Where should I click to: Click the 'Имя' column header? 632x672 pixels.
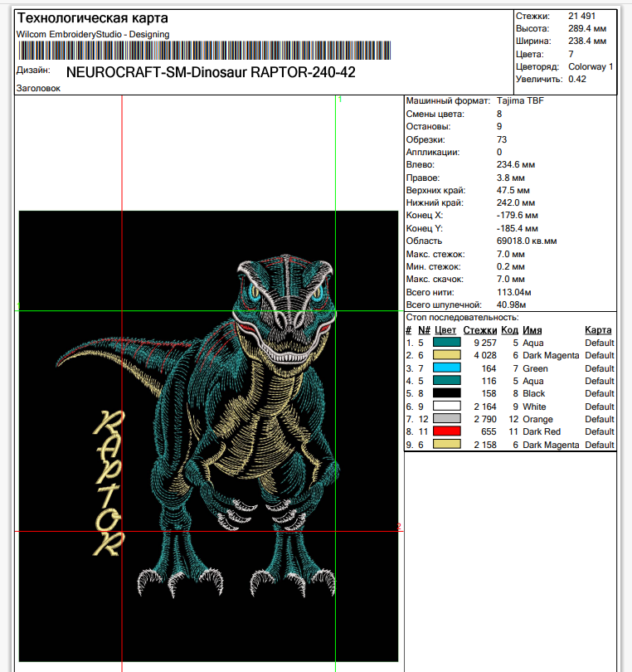coord(532,330)
